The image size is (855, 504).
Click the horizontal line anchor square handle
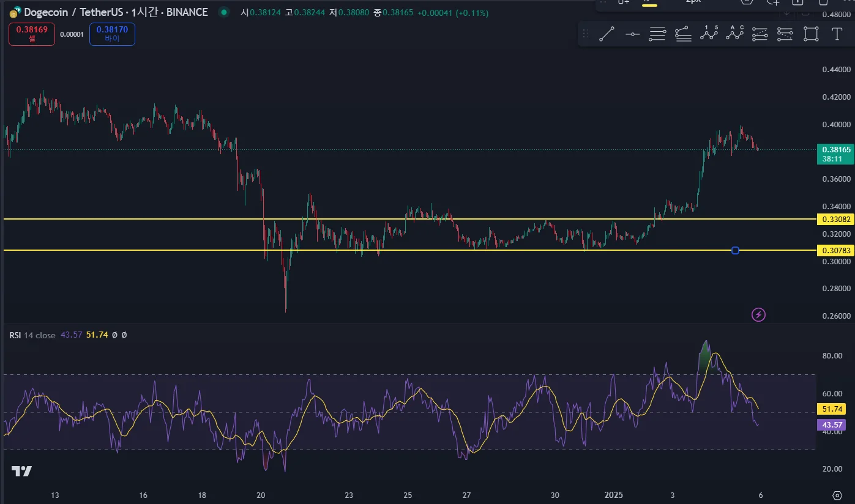tap(735, 250)
